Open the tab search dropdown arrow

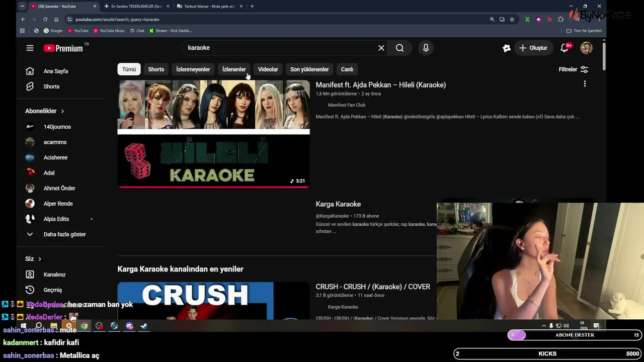coord(22,6)
